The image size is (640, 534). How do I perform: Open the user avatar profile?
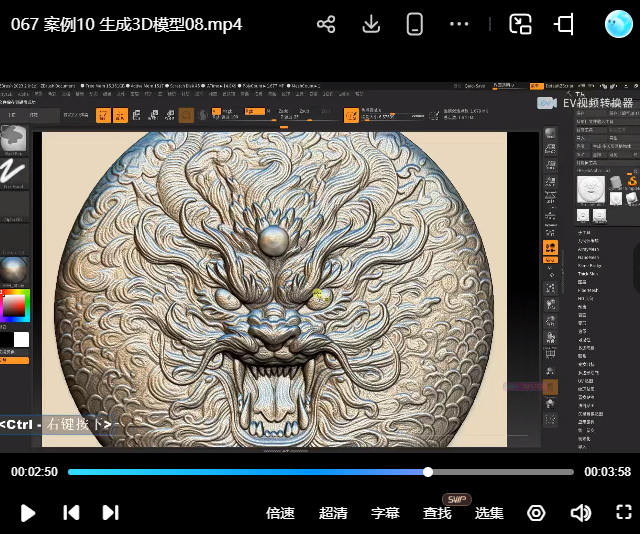pos(618,25)
